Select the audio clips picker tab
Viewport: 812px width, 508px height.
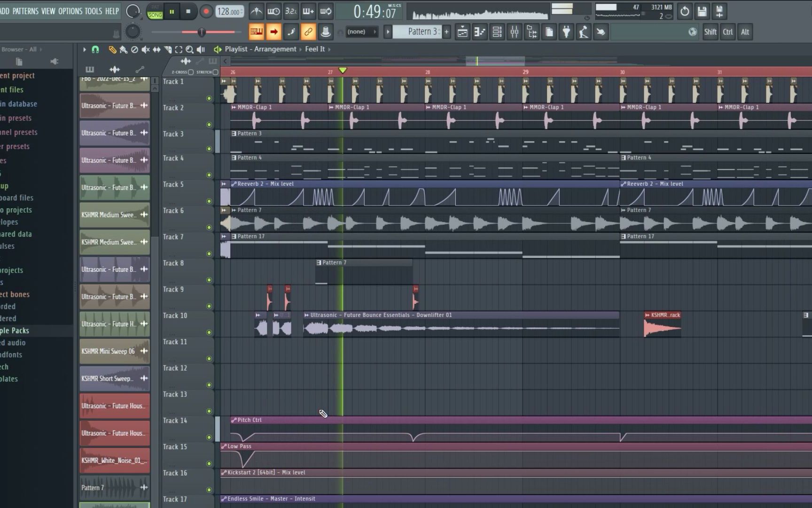tap(114, 70)
